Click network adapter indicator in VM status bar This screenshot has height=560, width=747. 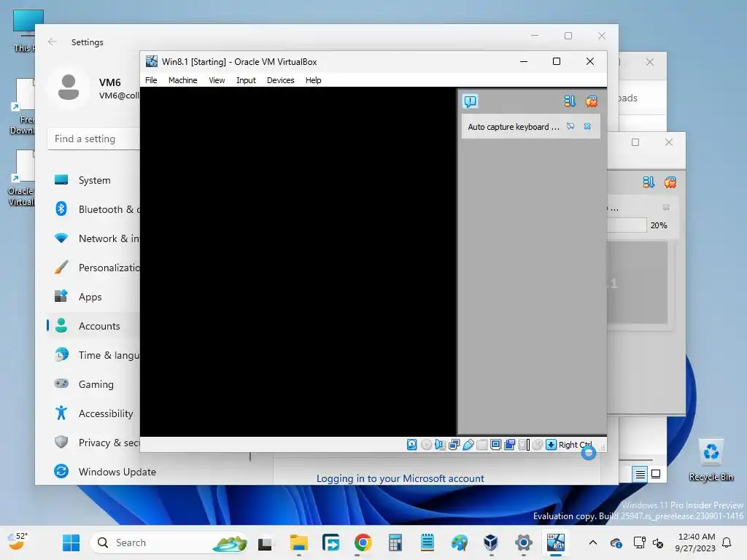[x=454, y=444]
